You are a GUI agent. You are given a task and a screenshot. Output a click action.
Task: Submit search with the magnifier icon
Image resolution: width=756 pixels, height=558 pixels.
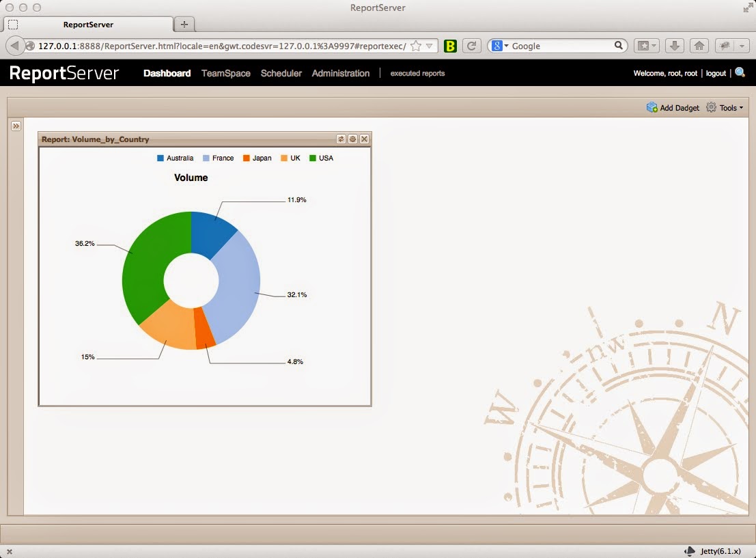click(x=619, y=46)
